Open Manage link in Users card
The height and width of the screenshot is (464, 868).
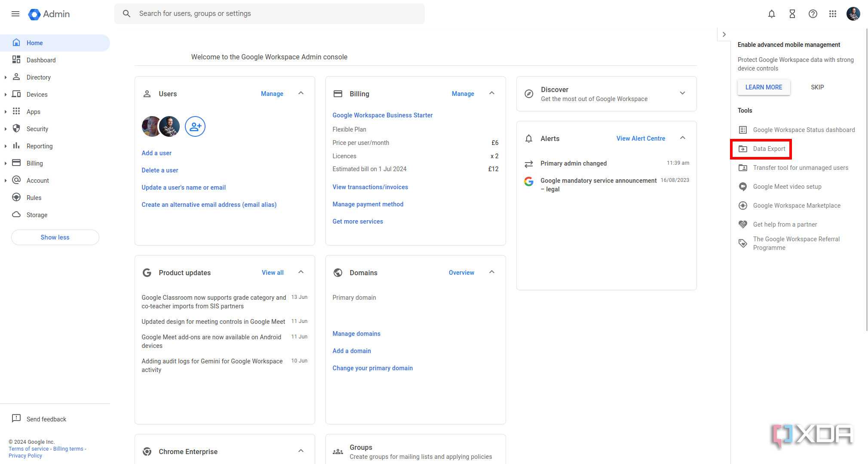point(272,94)
